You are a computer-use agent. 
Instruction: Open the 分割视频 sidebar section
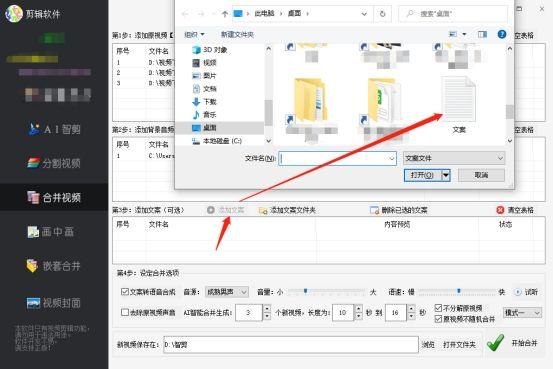click(x=54, y=163)
